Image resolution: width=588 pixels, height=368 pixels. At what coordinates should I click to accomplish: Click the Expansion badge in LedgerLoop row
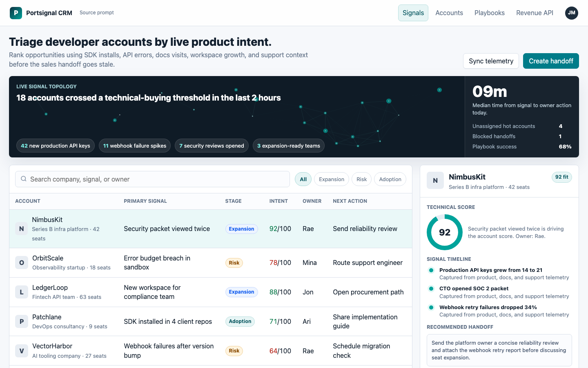(241, 292)
